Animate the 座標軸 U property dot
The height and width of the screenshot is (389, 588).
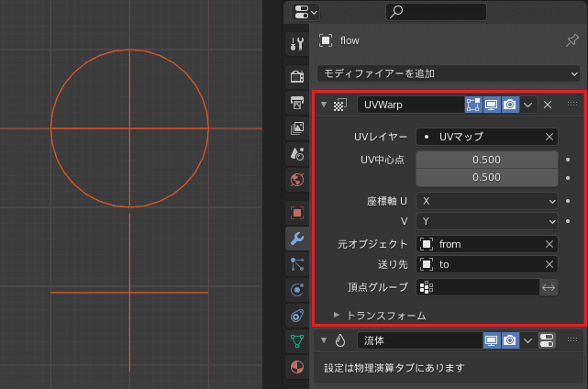click(568, 201)
